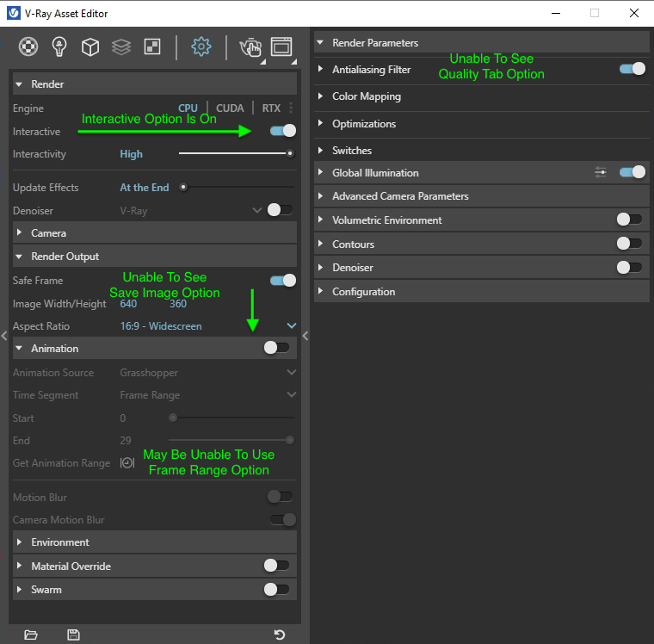Enable the Volumetric Environment toggle
Viewport: 654px width, 644px height.
click(629, 220)
